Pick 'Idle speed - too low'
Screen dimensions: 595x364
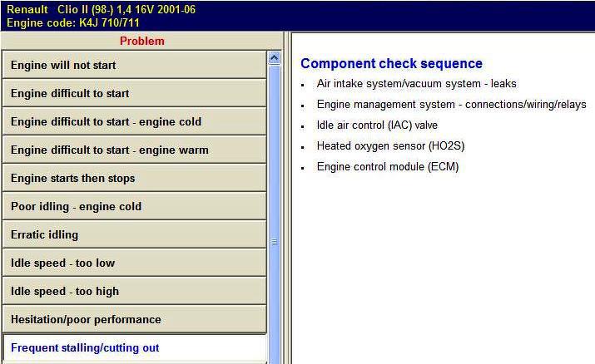tap(134, 263)
